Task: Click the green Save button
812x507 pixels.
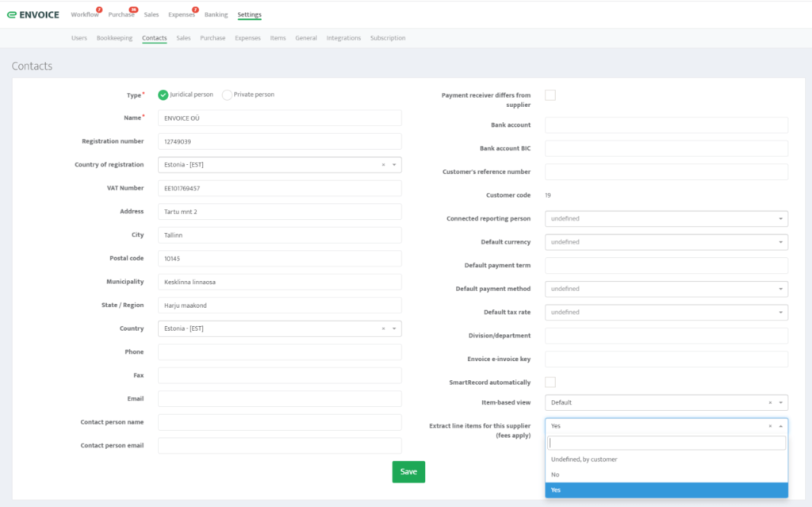Action: tap(408, 472)
